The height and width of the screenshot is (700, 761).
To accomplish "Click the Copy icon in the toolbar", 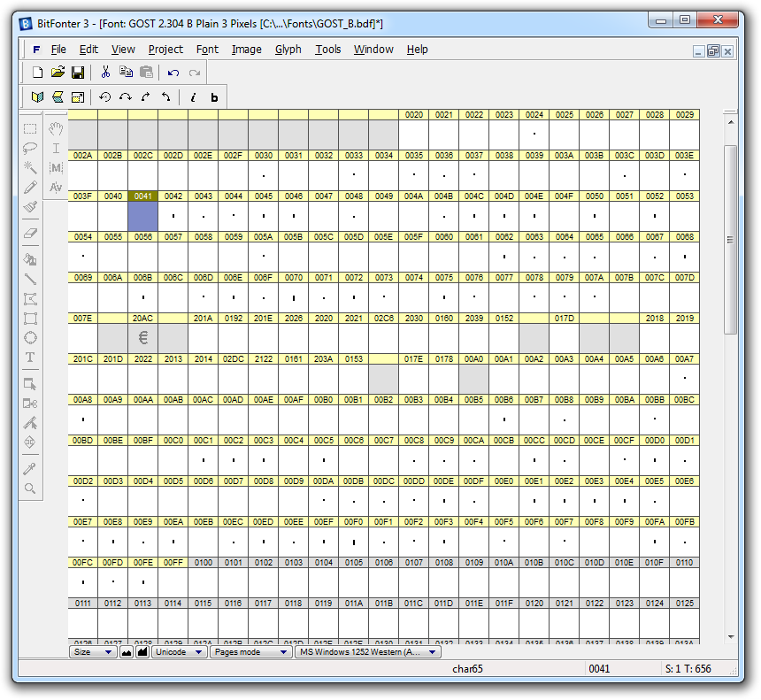I will (x=127, y=73).
